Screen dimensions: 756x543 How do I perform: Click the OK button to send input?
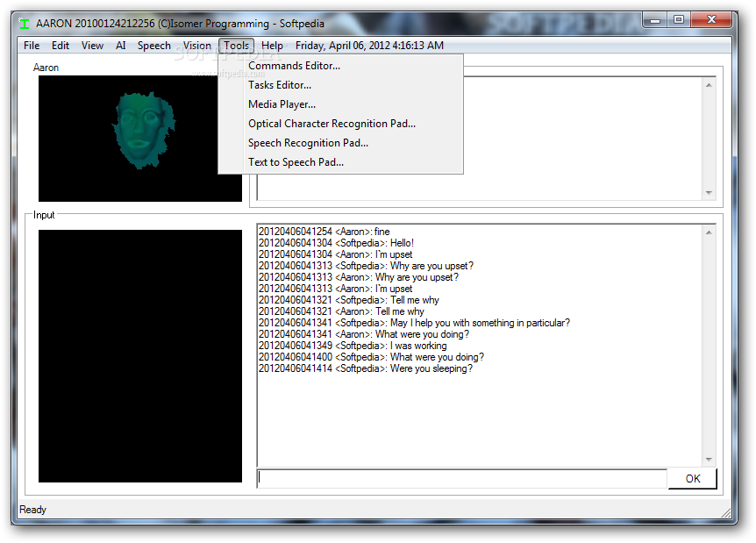[x=692, y=478]
